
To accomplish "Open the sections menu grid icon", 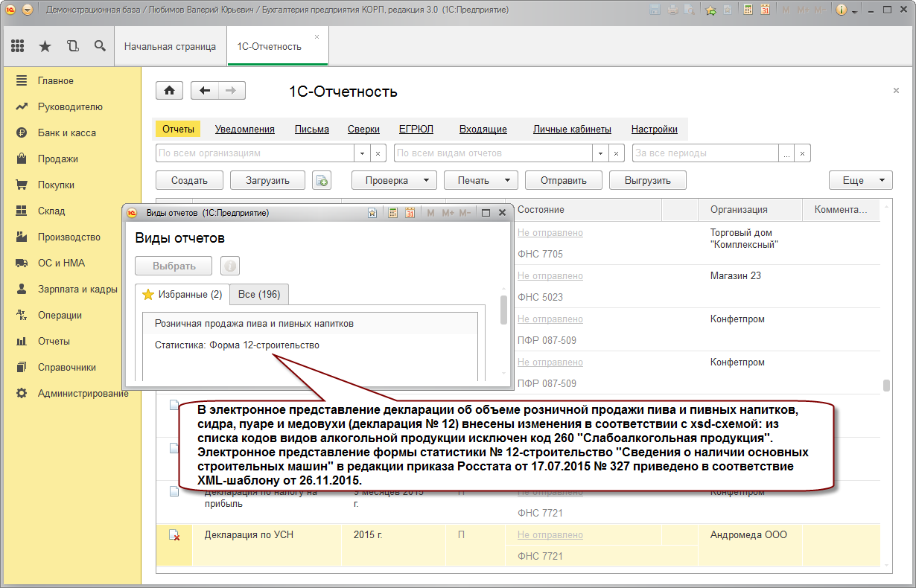I will click(x=18, y=46).
